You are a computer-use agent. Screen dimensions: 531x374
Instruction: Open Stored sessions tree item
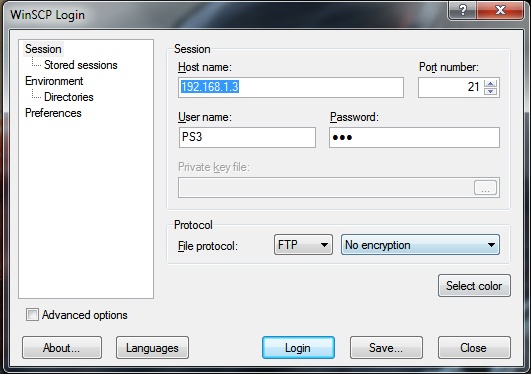(x=81, y=65)
